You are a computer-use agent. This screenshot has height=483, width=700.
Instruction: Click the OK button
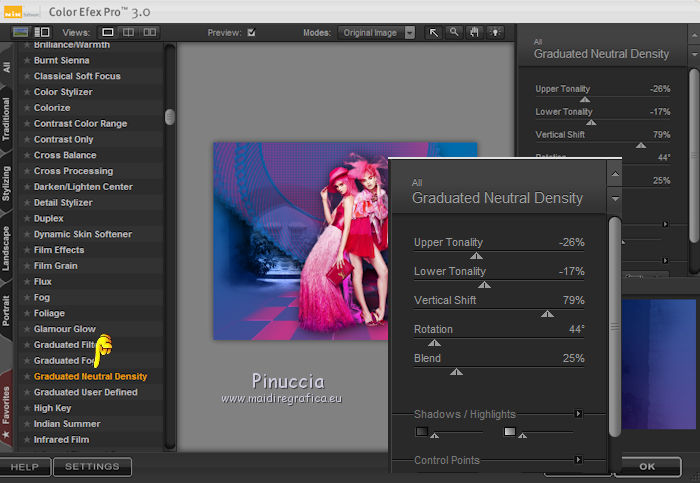(647, 466)
